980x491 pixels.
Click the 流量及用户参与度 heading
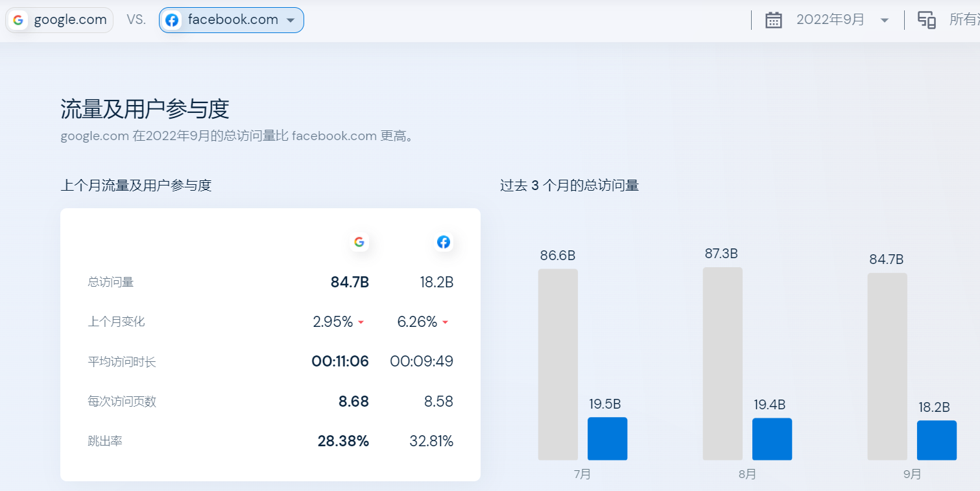pyautogui.click(x=145, y=109)
